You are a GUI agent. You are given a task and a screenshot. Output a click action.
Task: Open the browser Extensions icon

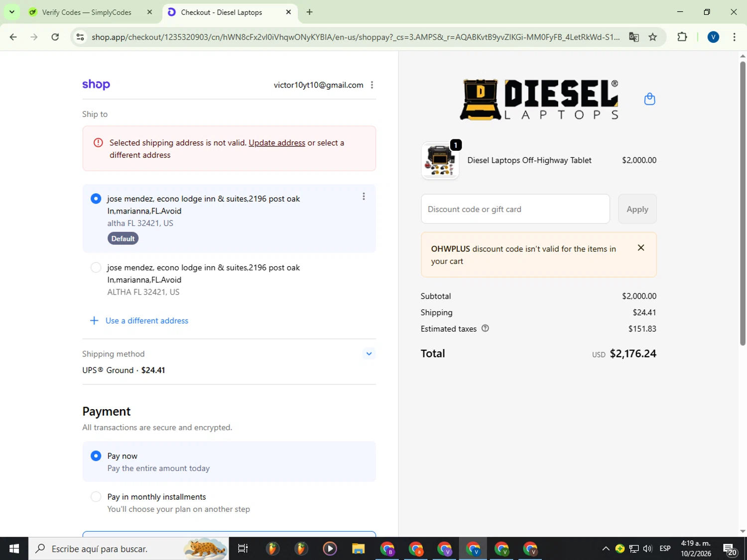click(x=682, y=37)
